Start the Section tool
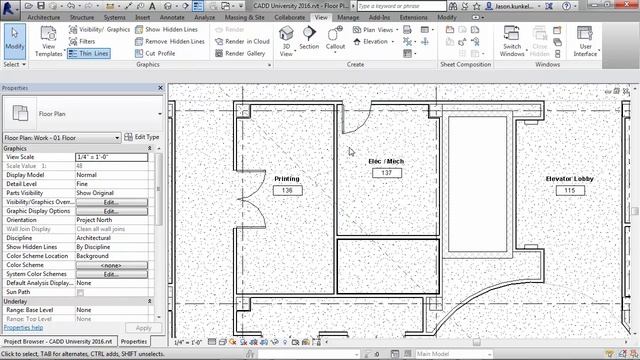 pyautogui.click(x=309, y=38)
